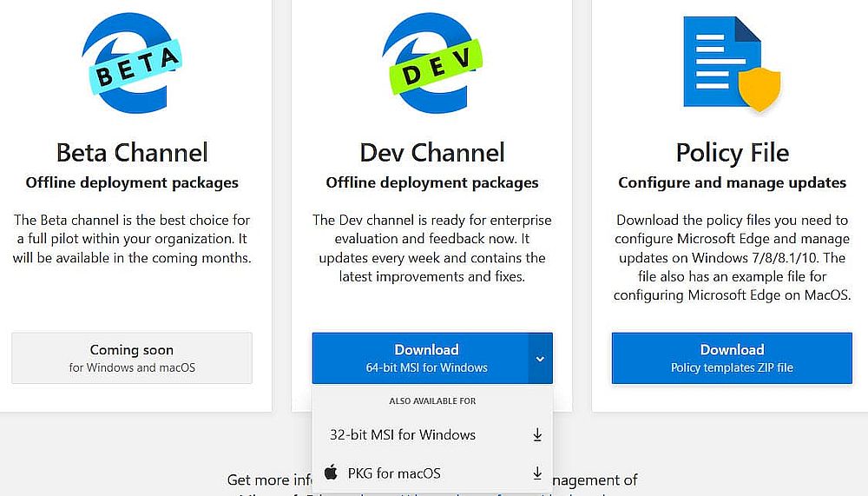Viewport: 868px width, 496px height.
Task: Select 32-bit MSI for Windows option
Action: [x=403, y=434]
